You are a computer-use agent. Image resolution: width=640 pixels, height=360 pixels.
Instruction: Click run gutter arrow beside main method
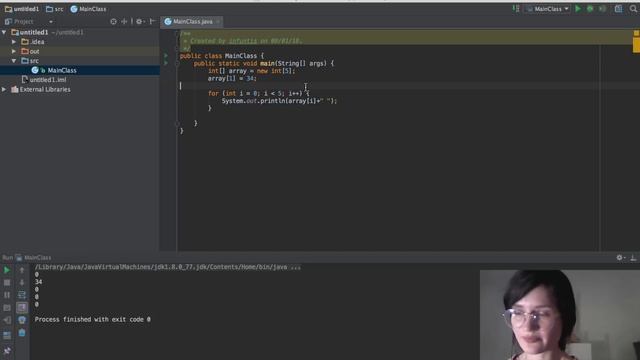pyautogui.click(x=166, y=63)
